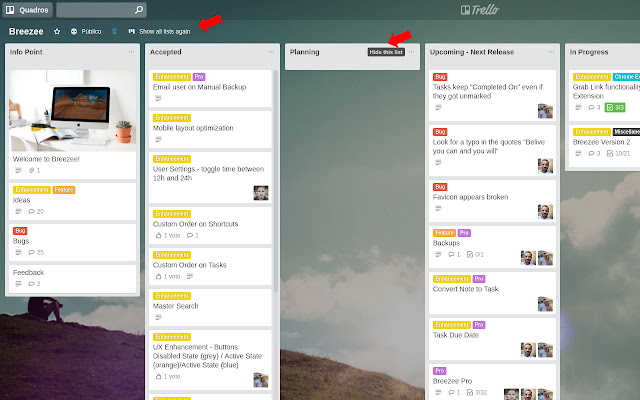Click Pro label on Task Due Date card
640x400 pixels.
(479, 325)
